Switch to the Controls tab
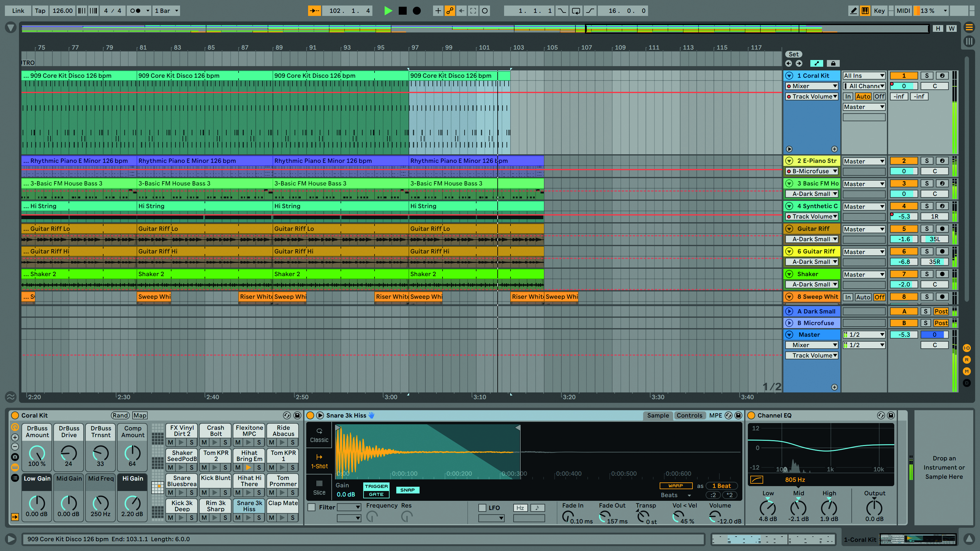 [x=689, y=415]
